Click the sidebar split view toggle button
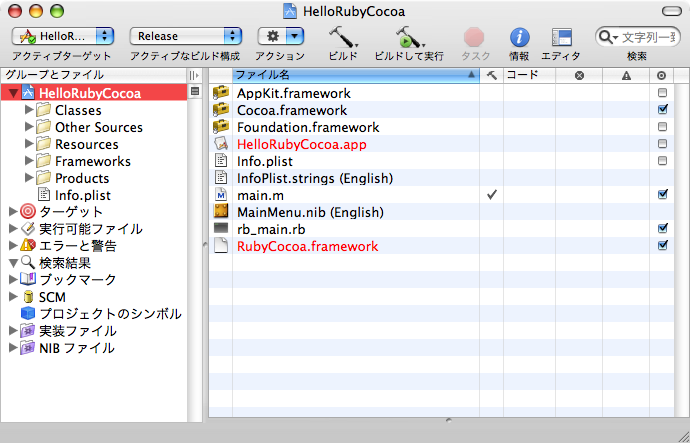The width and height of the screenshot is (690, 443). click(x=195, y=75)
